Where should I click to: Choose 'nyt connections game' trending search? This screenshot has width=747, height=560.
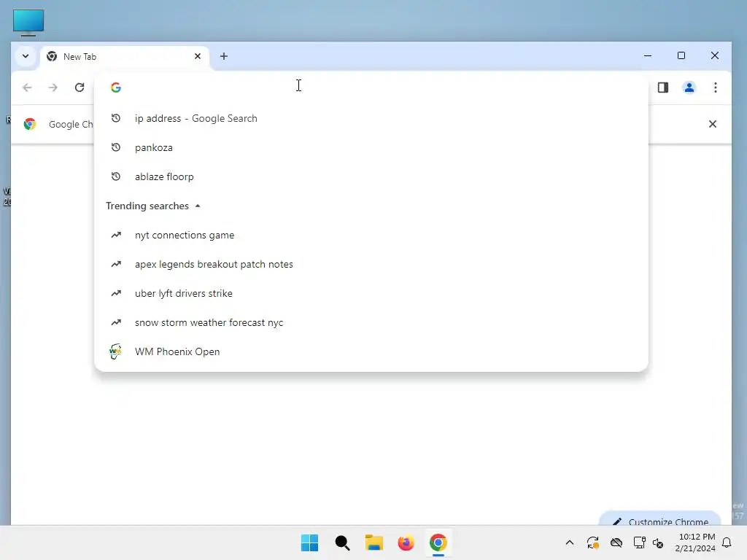(371, 236)
